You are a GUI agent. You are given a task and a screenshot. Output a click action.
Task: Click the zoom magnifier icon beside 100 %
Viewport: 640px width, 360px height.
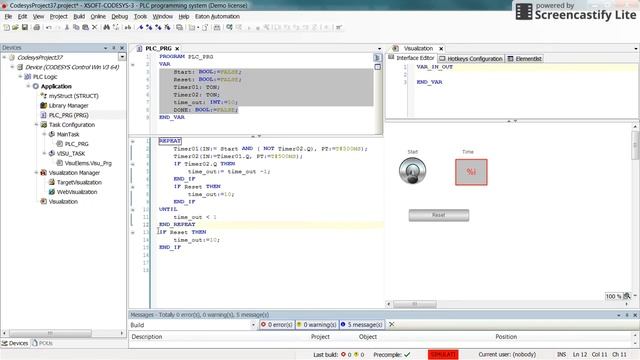click(627, 296)
